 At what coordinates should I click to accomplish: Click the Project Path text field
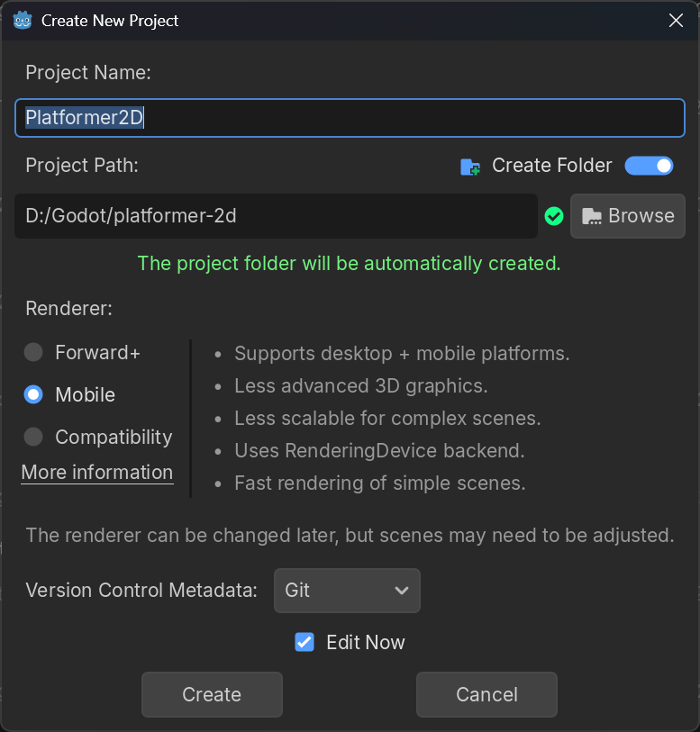pyautogui.click(x=276, y=216)
